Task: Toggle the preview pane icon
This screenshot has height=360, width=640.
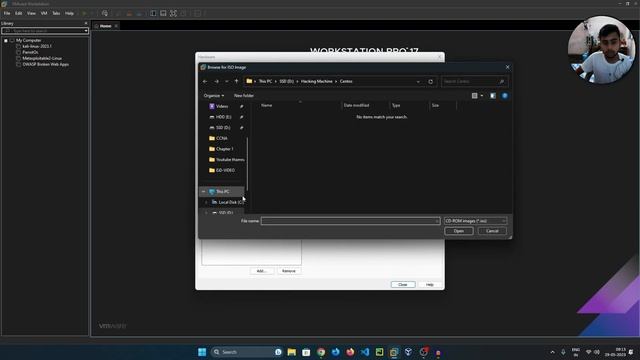Action: pos(493,96)
